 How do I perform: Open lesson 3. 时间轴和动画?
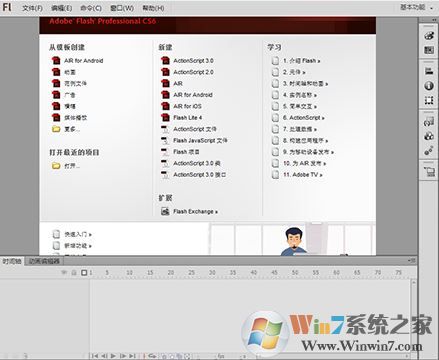tap(306, 83)
